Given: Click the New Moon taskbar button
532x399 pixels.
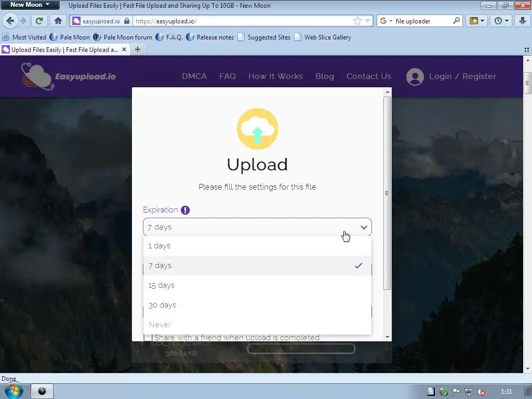Looking at the screenshot, I should click(42, 391).
